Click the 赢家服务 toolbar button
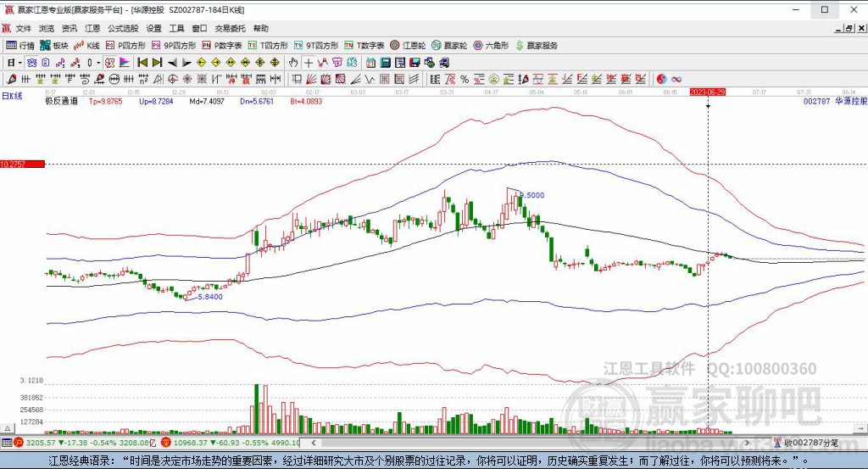The width and height of the screenshot is (868, 469). tap(537, 46)
